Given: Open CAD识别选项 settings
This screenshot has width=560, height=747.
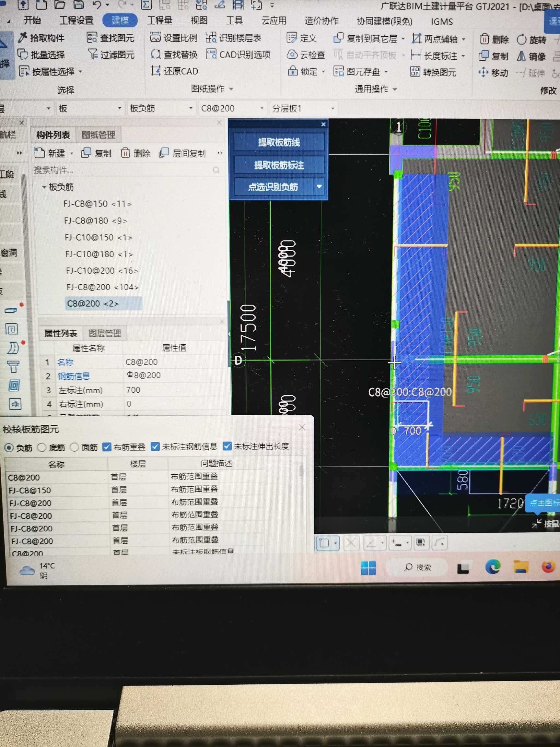Looking at the screenshot, I should point(238,54).
